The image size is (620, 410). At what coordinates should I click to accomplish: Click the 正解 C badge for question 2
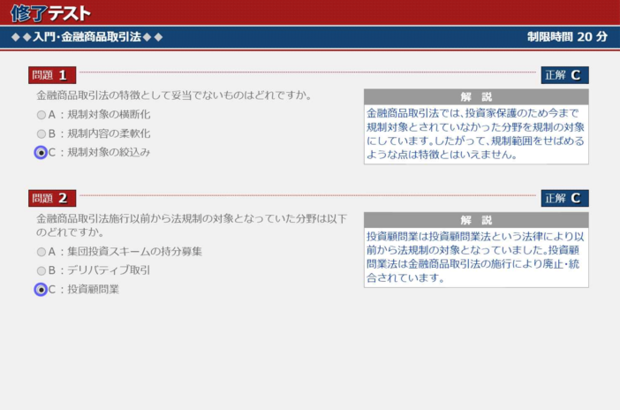tap(565, 198)
